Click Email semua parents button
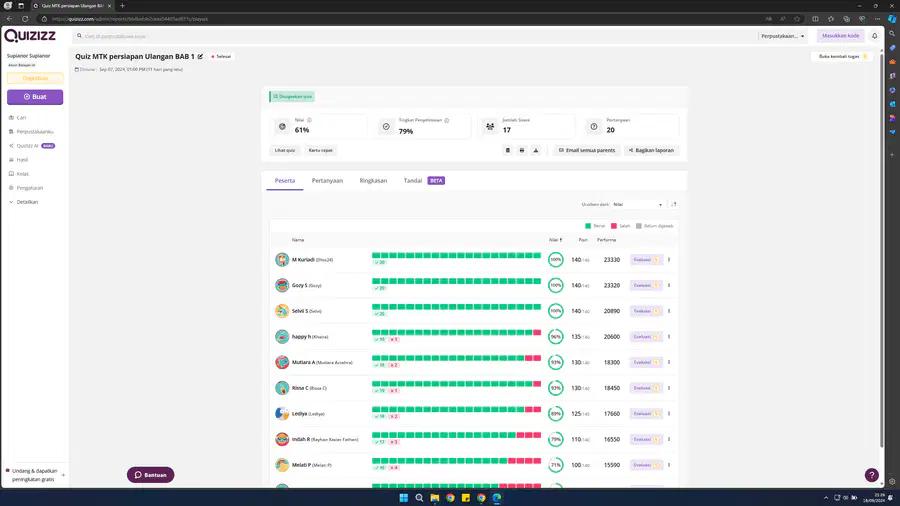Screen dimensions: 900x506 [587, 150]
